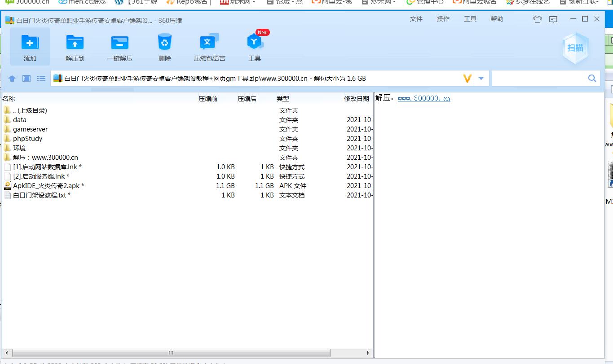Select the ApkIDE_火炎传奇2.apk file
613x364 pixels.
point(46,186)
